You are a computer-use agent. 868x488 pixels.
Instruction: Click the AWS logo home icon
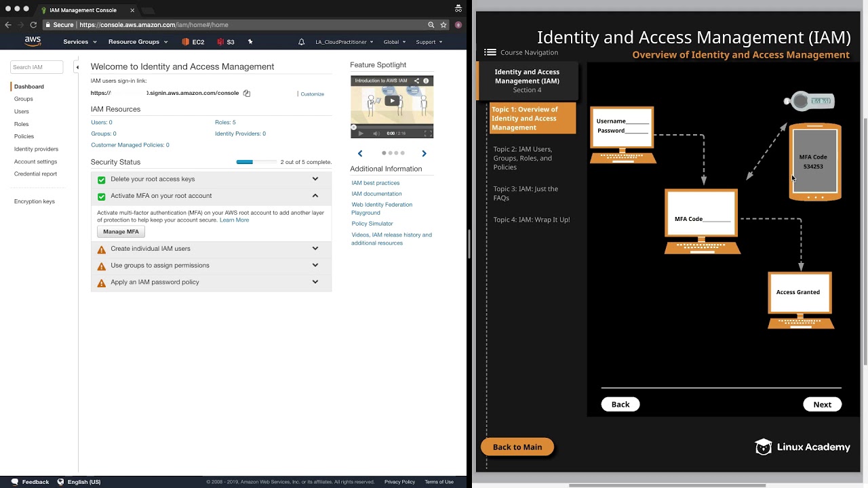(33, 41)
